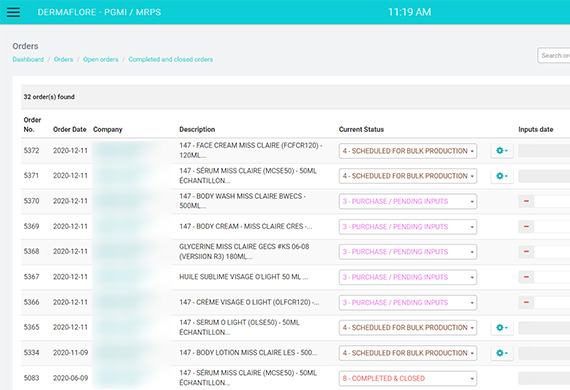Screen dimensions: 570x390
Task: Expand status dropdown for order 5372
Action: 408,151
